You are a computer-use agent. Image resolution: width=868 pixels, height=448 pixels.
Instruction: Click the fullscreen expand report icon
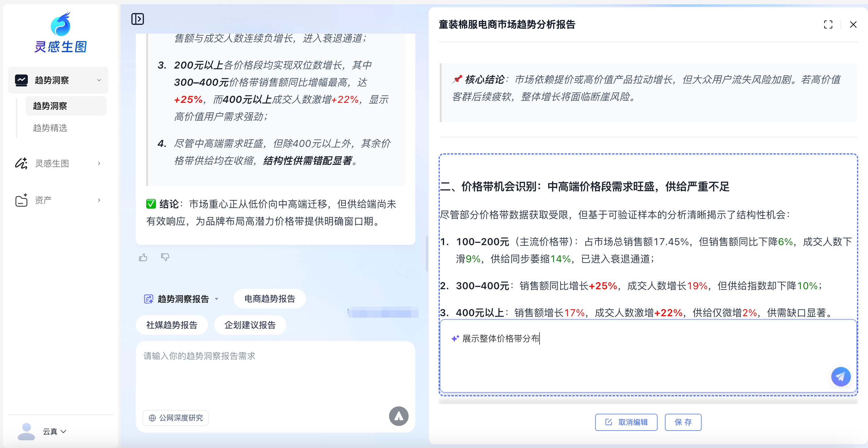coord(828,24)
